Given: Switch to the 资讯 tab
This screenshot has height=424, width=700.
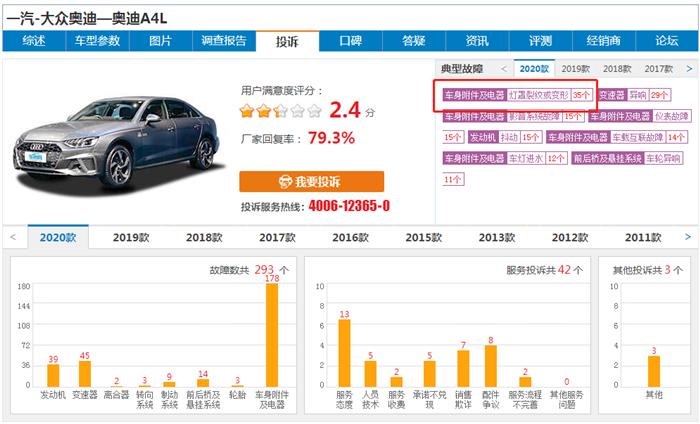Looking at the screenshot, I should (x=477, y=41).
